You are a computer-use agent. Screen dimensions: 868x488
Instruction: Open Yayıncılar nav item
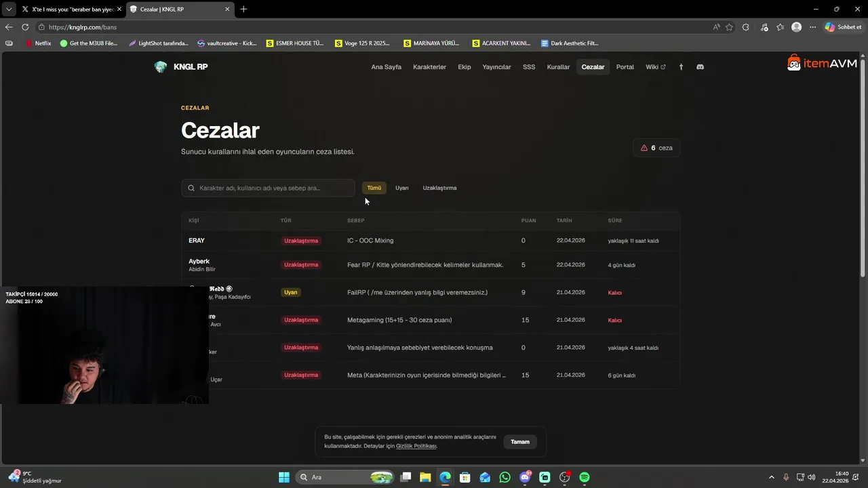click(496, 67)
